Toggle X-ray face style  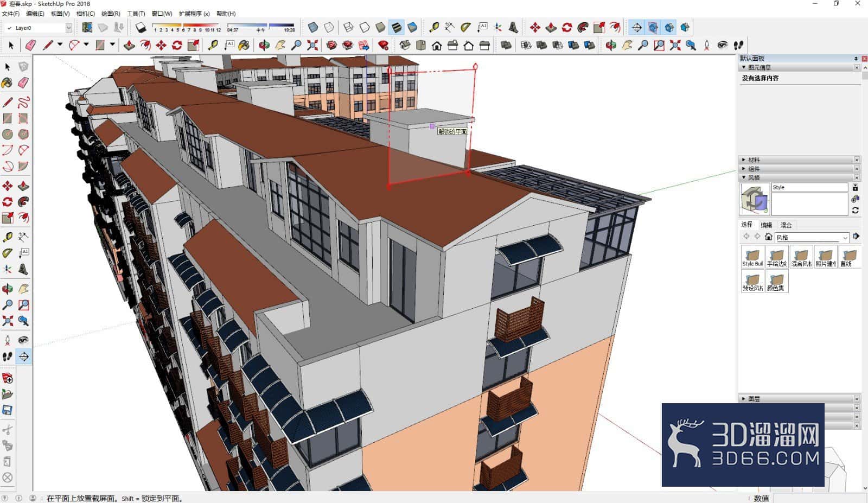tap(313, 27)
